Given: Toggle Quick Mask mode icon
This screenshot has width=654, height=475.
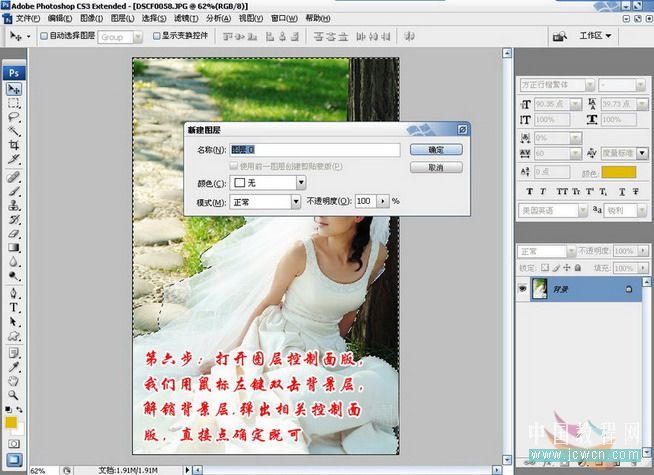Looking at the screenshot, I should click(15, 443).
